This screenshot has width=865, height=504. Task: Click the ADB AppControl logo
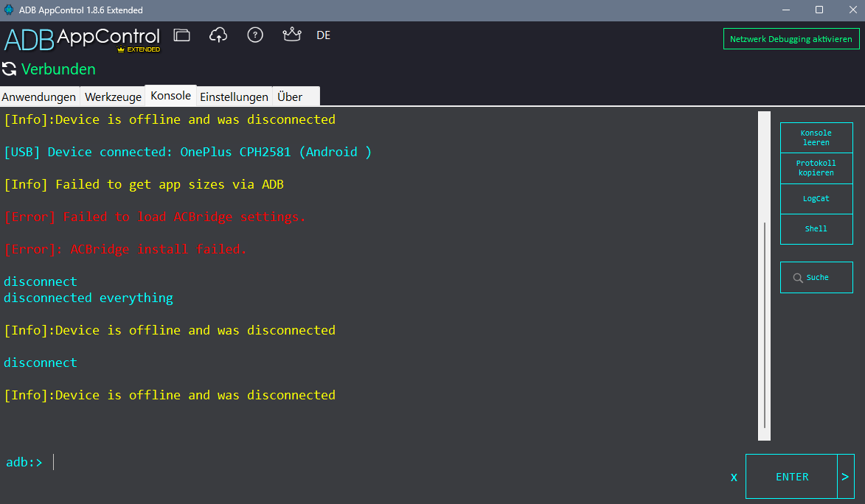pyautogui.click(x=82, y=39)
